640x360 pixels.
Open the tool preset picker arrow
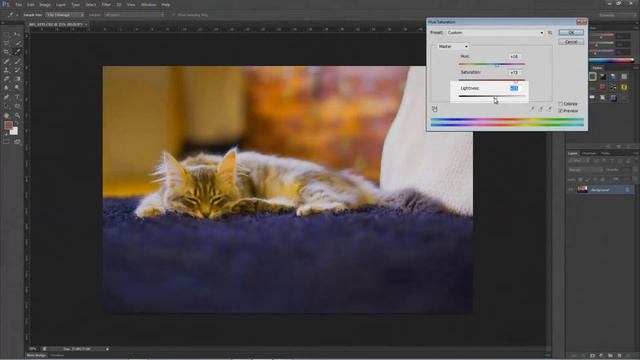click(17, 15)
